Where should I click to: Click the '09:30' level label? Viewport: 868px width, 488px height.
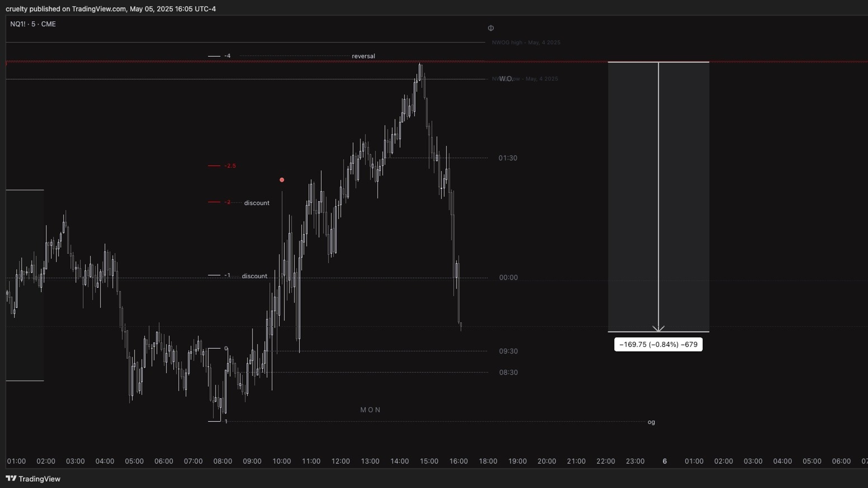[508, 351]
